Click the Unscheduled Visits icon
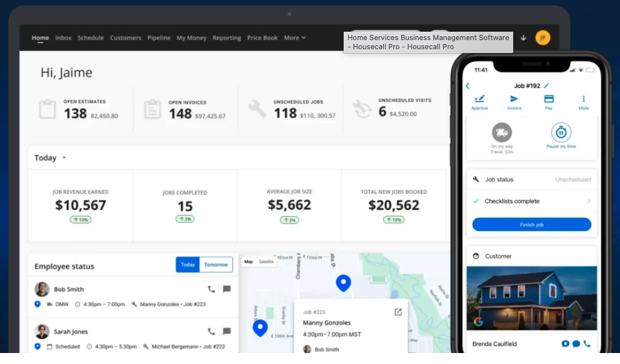This screenshot has width=620, height=364. coord(362,109)
